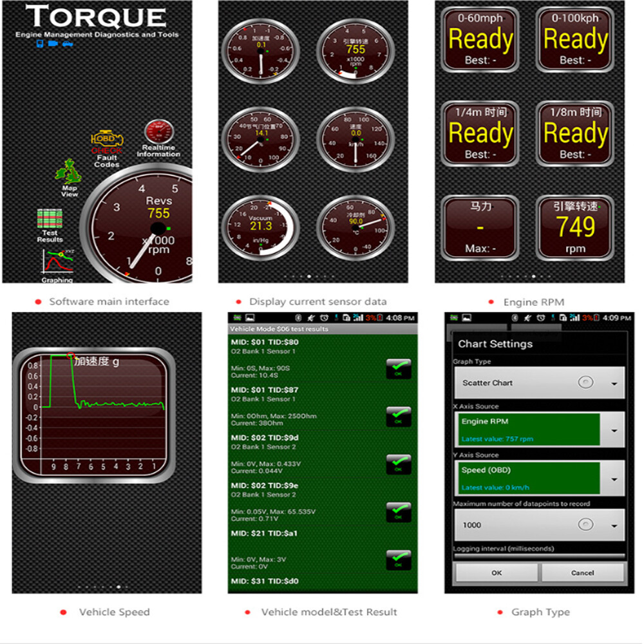Open the Test Results icon
This screenshot has height=644, width=644.
click(50, 224)
